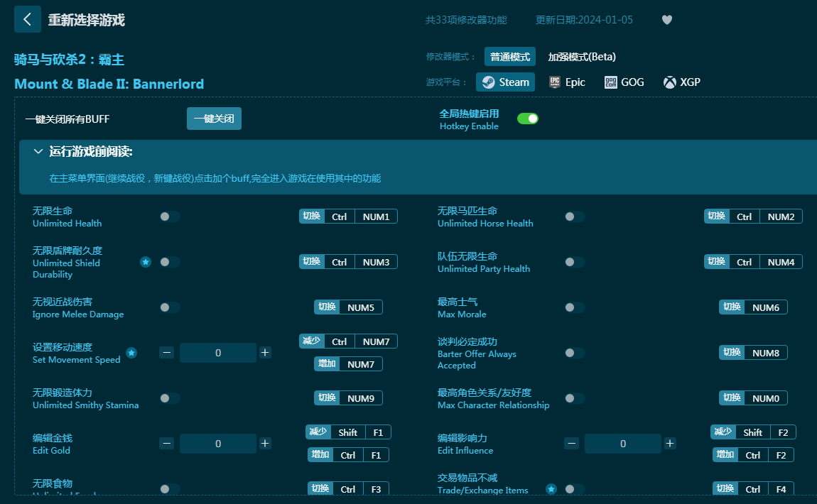Click the star beside Unlimited Shield Durability
This screenshot has width=817, height=504.
pyautogui.click(x=146, y=262)
